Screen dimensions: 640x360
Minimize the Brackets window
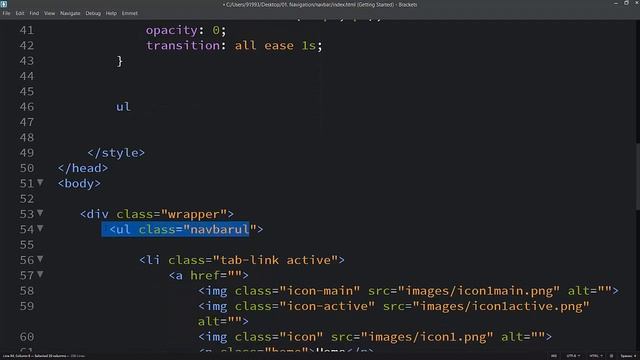(x=616, y=4)
